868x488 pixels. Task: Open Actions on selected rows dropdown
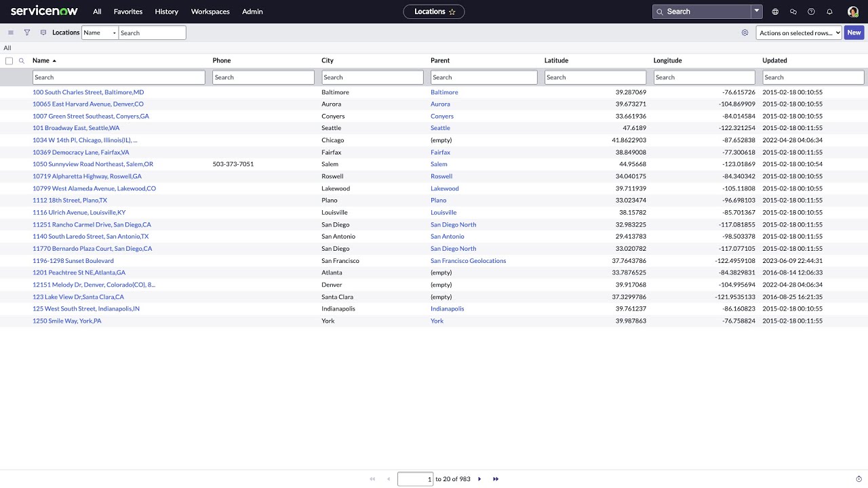[x=799, y=33]
